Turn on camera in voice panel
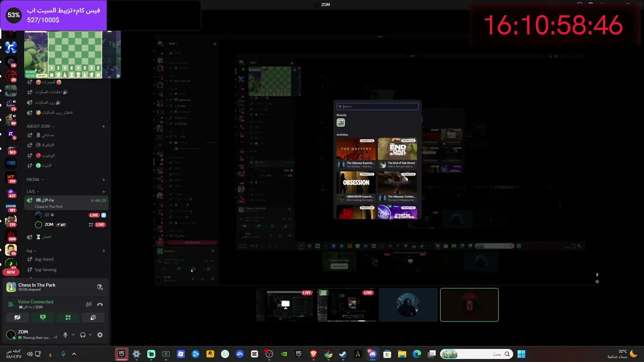 18,317
